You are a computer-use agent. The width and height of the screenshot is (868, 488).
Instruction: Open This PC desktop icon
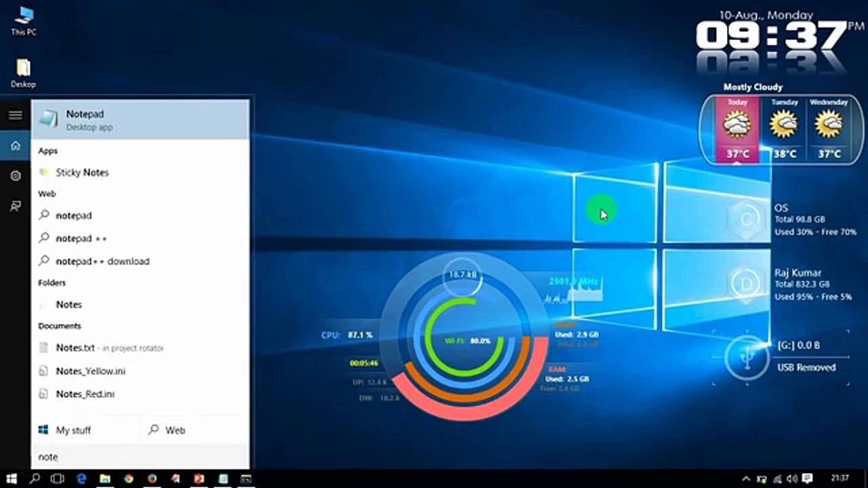pyautogui.click(x=24, y=20)
